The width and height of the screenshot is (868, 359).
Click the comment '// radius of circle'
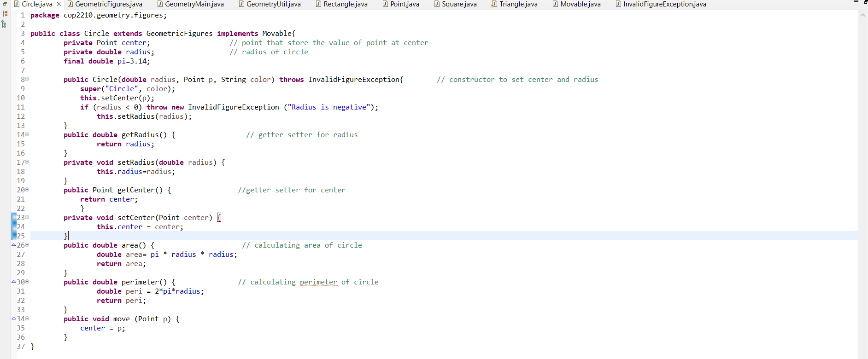click(269, 52)
